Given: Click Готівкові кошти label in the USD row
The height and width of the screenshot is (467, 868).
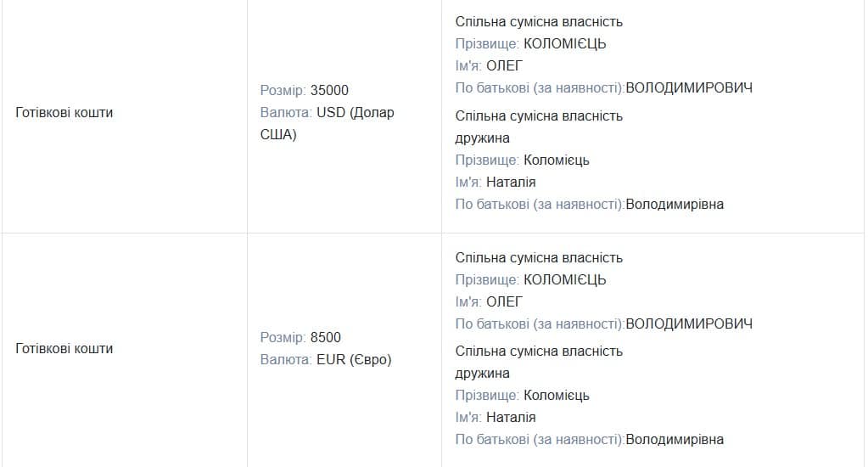Looking at the screenshot, I should click(x=64, y=112).
